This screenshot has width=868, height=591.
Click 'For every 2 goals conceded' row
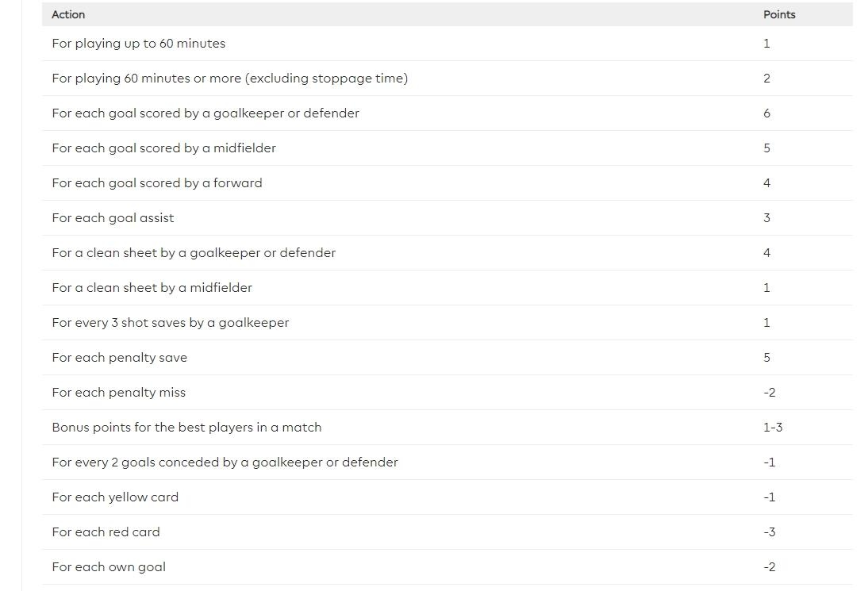point(225,462)
